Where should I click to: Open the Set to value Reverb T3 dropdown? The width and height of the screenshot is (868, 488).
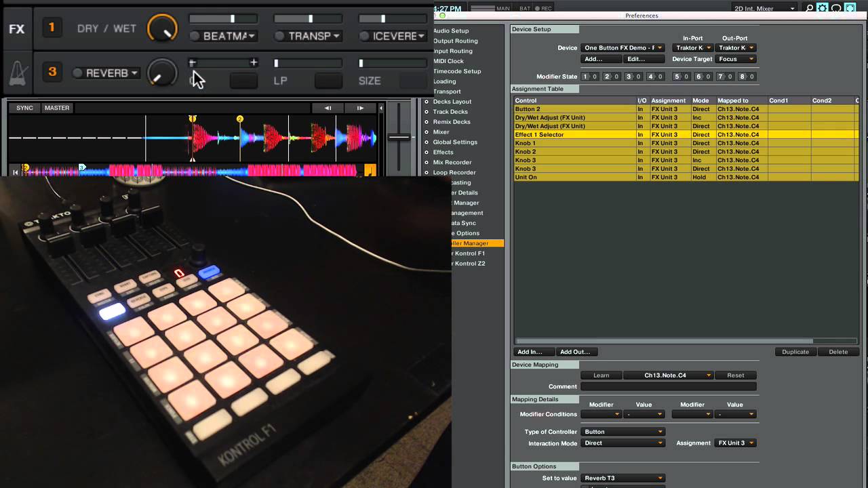(x=623, y=478)
